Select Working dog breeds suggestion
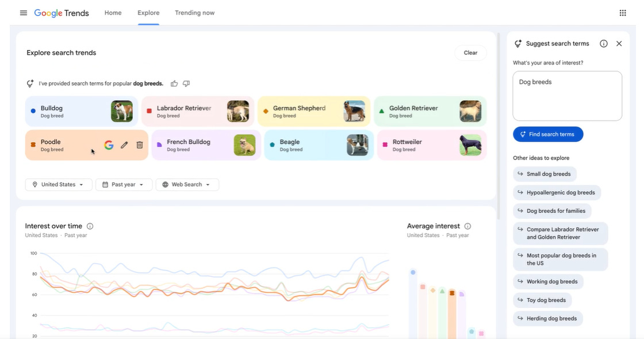 click(x=548, y=281)
